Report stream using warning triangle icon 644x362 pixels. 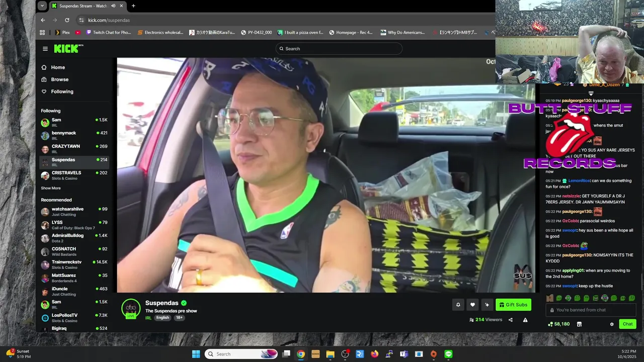click(x=525, y=320)
